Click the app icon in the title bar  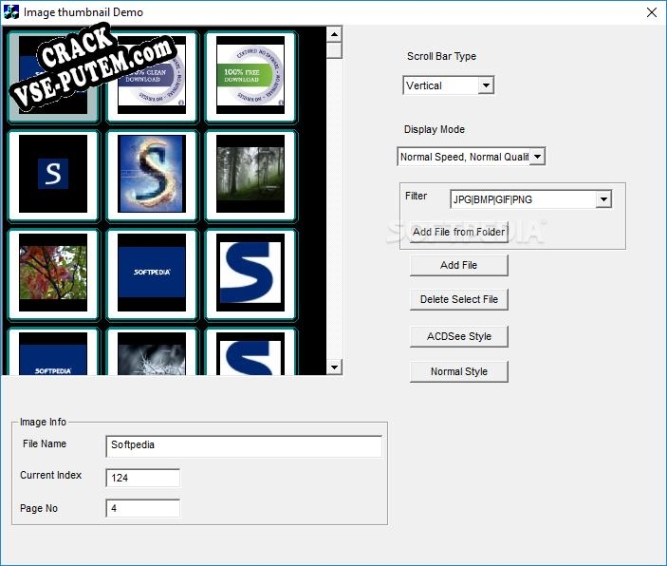coord(12,12)
